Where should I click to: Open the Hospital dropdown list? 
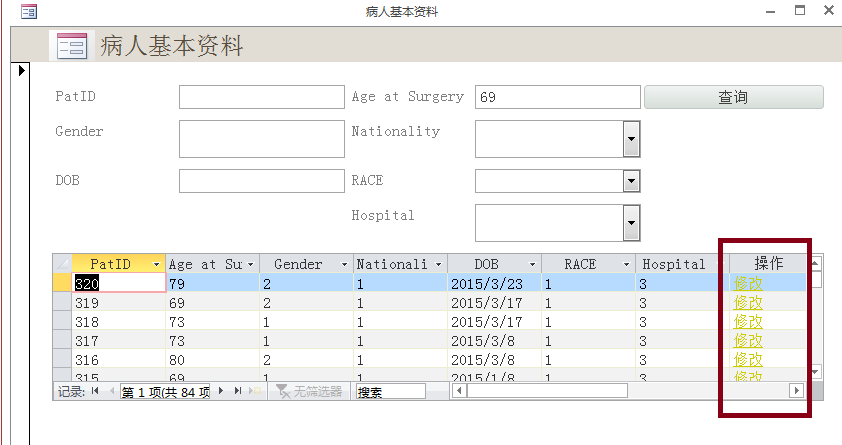point(631,223)
